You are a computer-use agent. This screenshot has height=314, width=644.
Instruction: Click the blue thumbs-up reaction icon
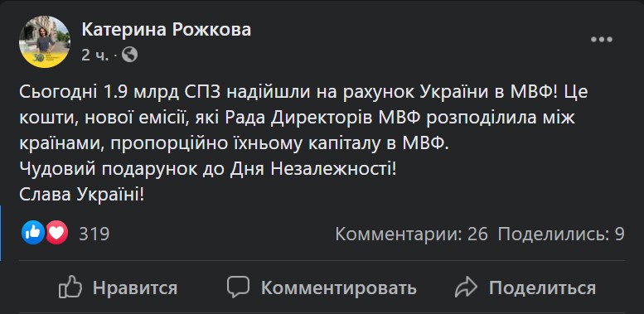33,233
